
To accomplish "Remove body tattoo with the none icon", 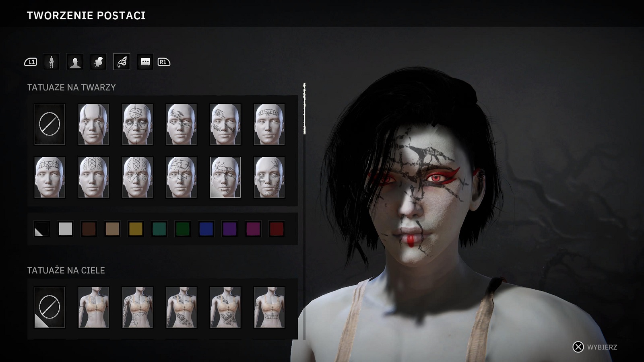I will [50, 307].
